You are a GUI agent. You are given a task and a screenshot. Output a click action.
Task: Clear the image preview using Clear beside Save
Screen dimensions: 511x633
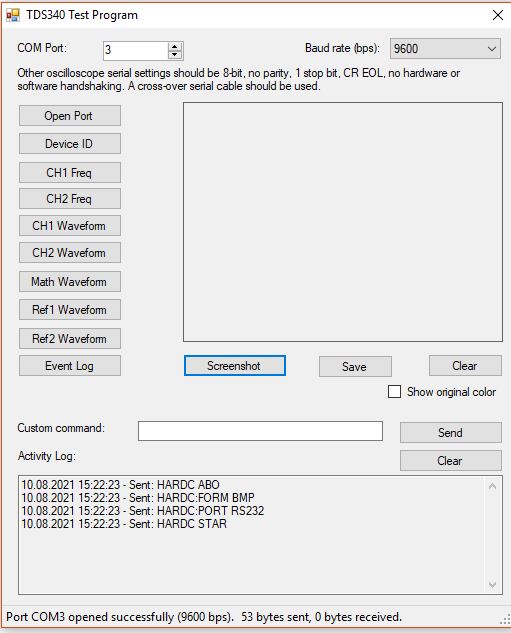tap(465, 366)
